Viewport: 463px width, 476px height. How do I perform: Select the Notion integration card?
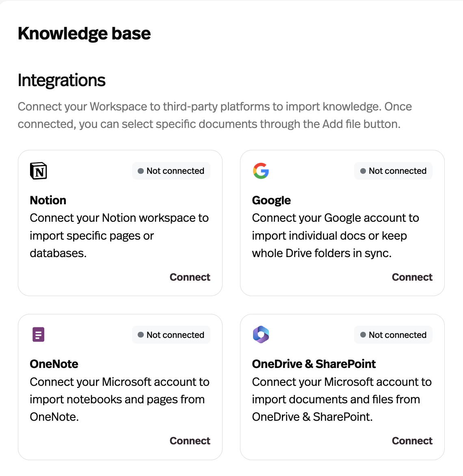120,223
